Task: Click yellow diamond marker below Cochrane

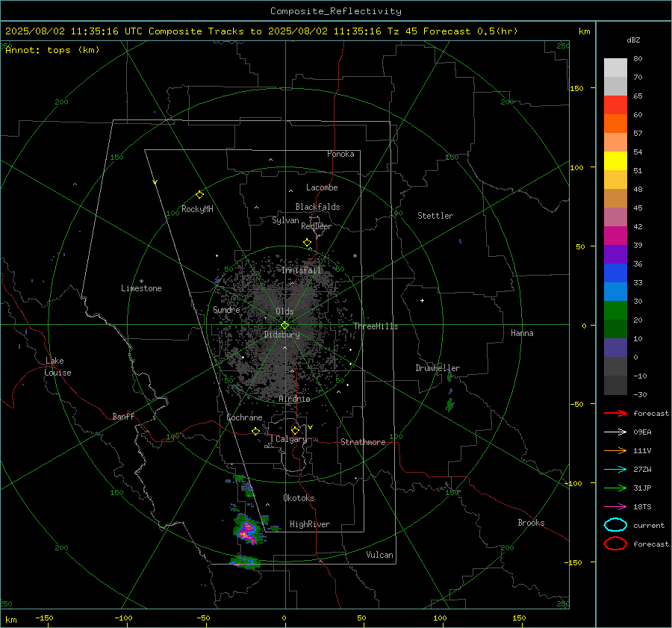Action: [256, 431]
